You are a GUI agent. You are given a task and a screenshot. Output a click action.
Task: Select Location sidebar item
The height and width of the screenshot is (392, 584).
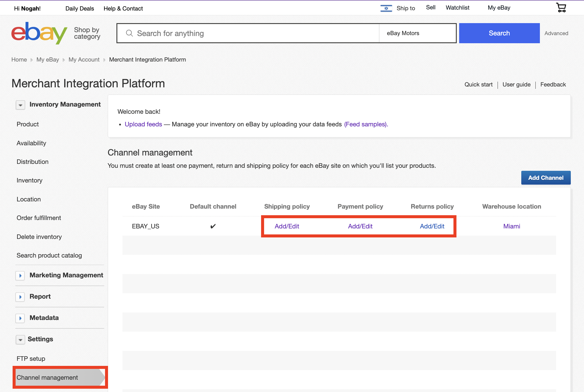click(29, 199)
